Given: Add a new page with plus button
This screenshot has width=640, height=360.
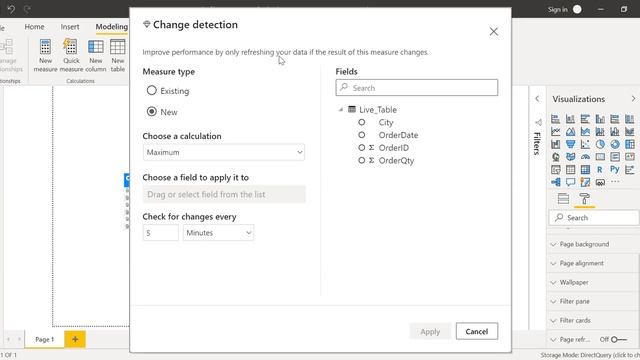Looking at the screenshot, I should pyautogui.click(x=75, y=339).
